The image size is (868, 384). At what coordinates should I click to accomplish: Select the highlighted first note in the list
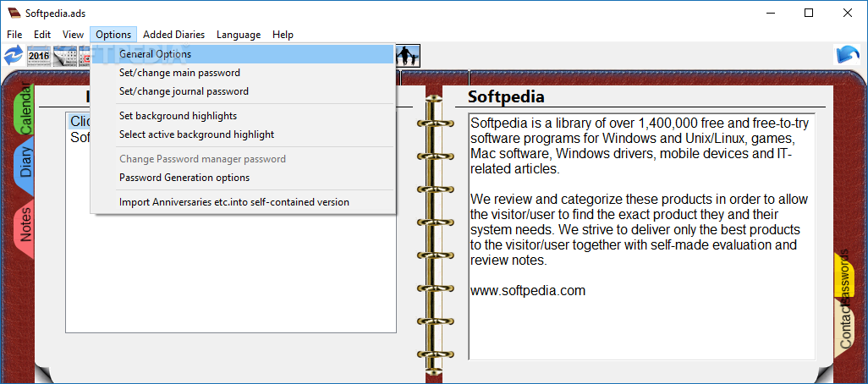tap(80, 122)
